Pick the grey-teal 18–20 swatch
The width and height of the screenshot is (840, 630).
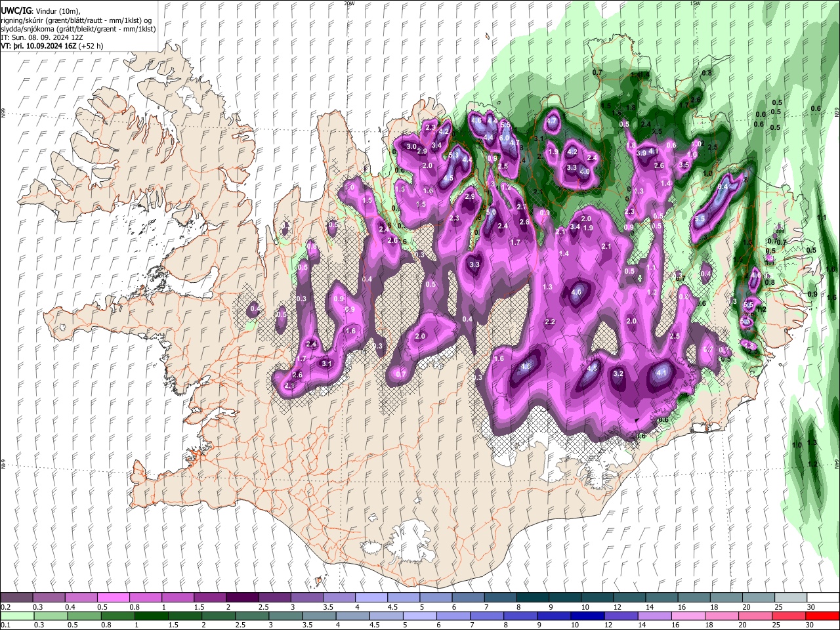(726, 598)
